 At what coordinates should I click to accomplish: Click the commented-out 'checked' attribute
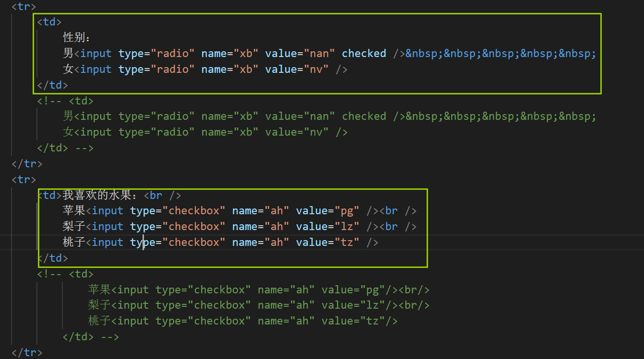[364, 116]
